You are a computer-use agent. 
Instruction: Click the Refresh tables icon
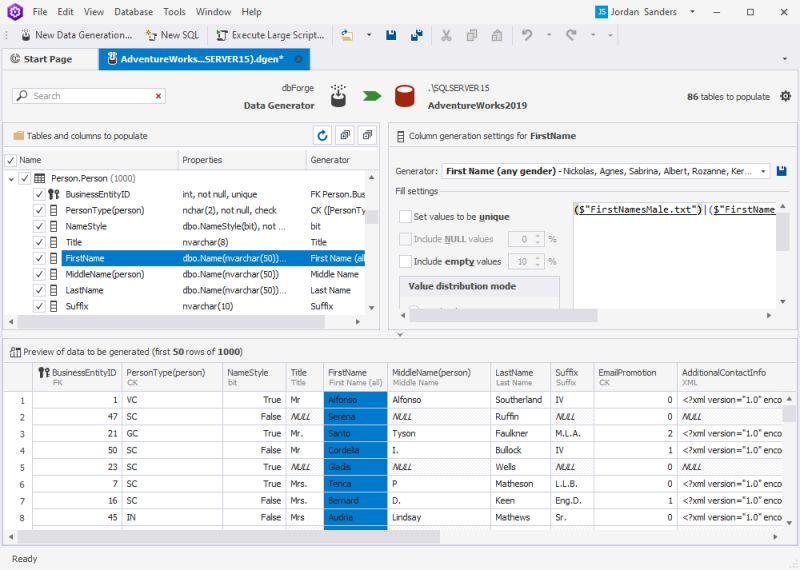pyautogui.click(x=322, y=136)
